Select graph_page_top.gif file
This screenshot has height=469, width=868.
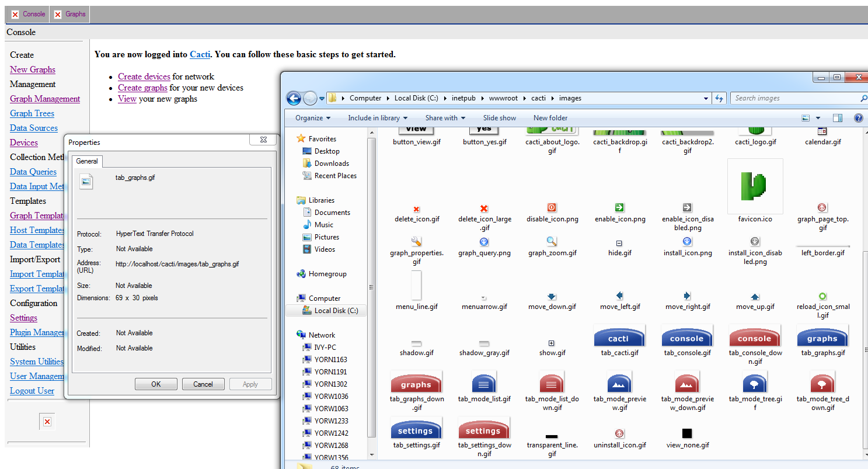tap(822, 207)
